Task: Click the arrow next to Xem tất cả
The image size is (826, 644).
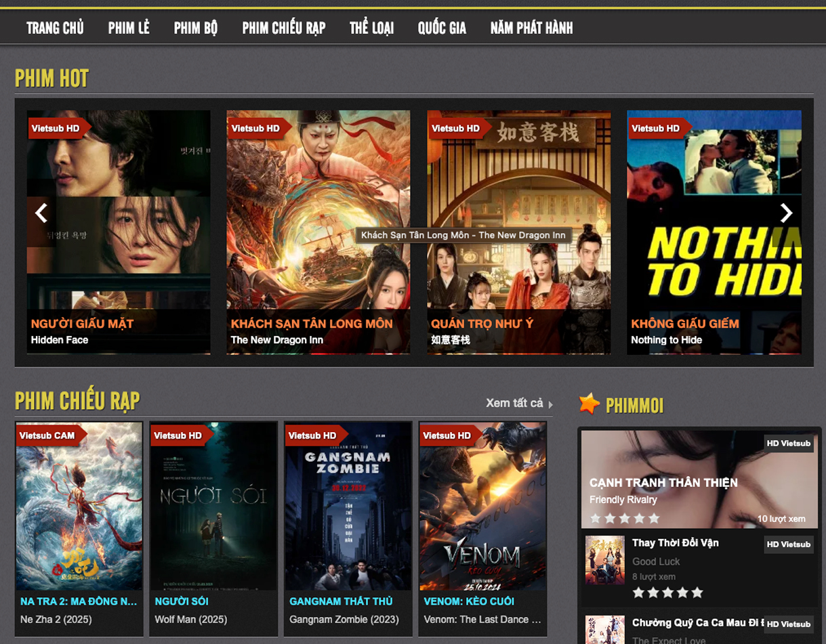Action: pos(551,404)
